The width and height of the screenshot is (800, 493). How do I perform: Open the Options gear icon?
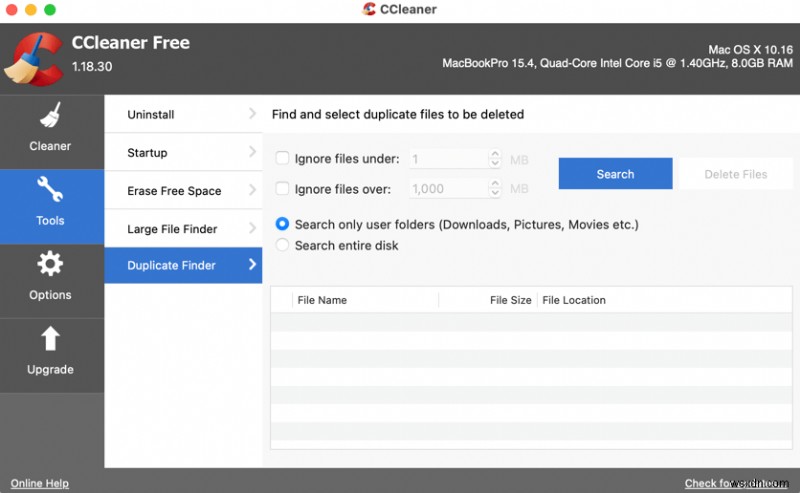pyautogui.click(x=50, y=263)
